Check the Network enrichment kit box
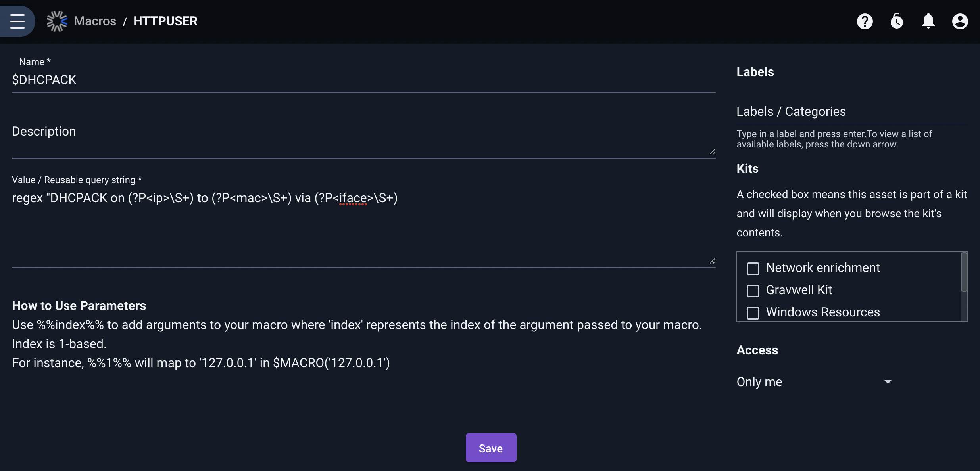980x471 pixels. pos(753,268)
